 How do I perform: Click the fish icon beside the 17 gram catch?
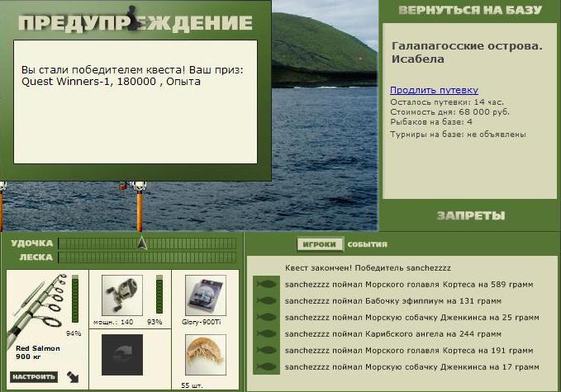coord(267,366)
